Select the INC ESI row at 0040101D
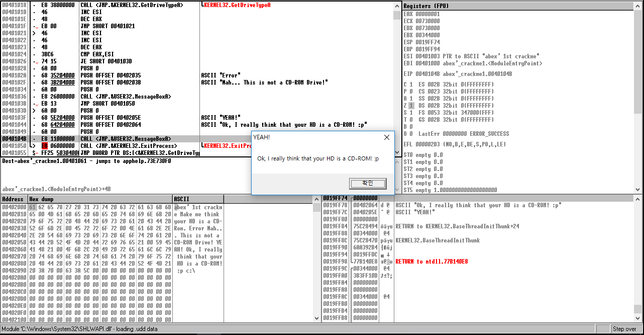Viewport: 644px width, 335px height. (x=197, y=12)
